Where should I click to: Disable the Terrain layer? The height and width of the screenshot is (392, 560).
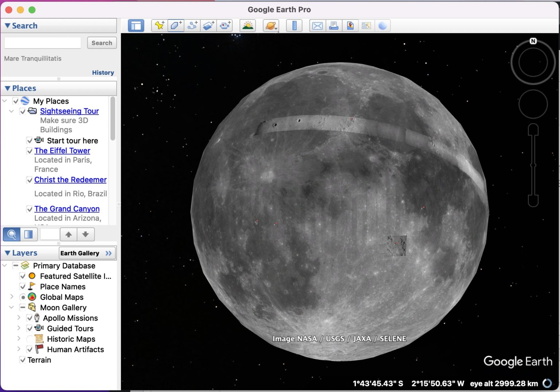(23, 360)
